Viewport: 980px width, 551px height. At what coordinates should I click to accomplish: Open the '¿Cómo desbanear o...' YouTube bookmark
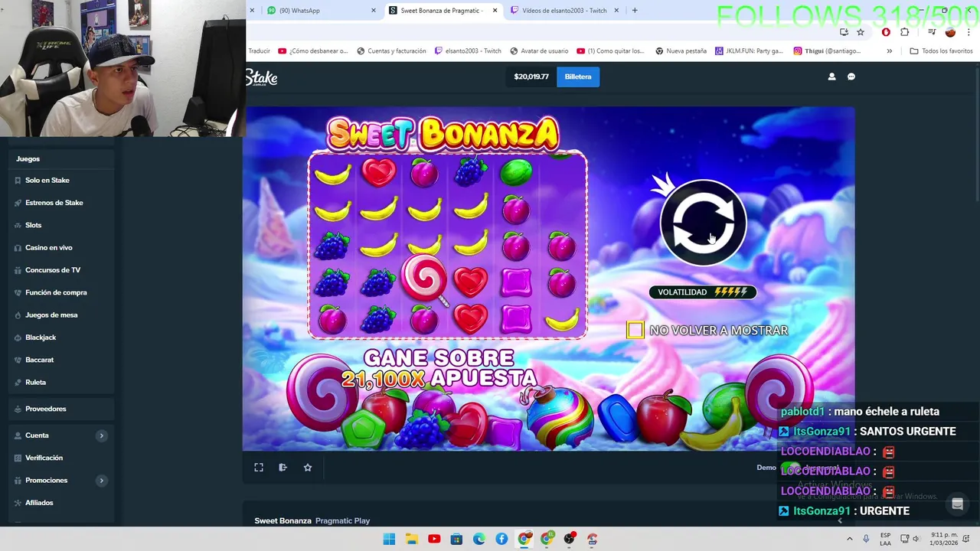(313, 51)
